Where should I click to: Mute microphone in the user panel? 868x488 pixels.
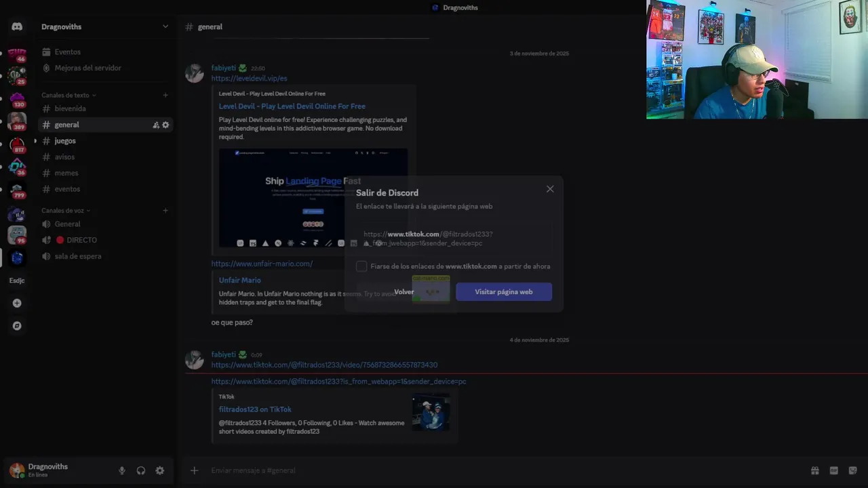(x=122, y=470)
